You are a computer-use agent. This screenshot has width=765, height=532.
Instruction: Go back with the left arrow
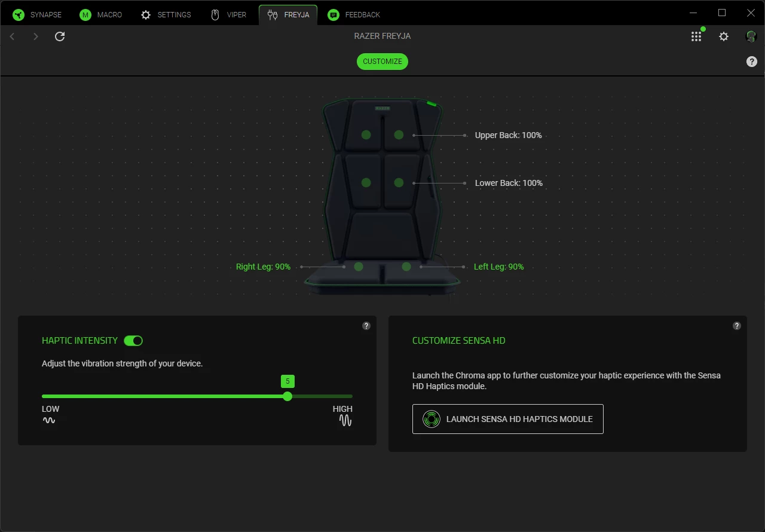click(x=12, y=36)
